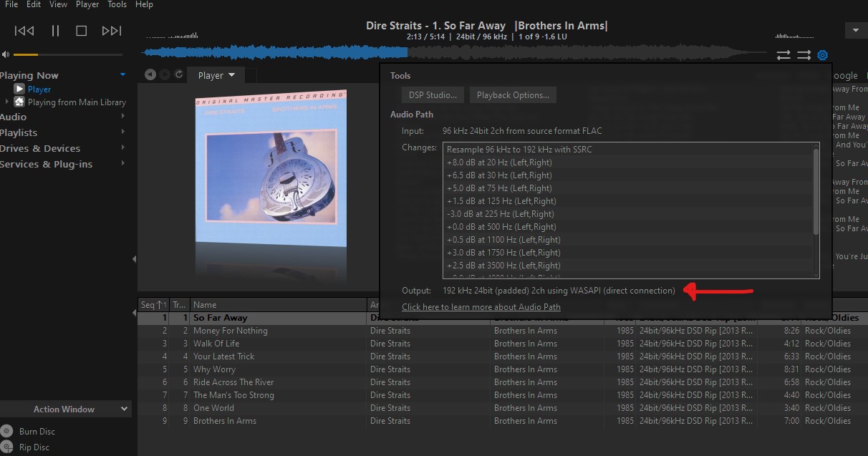Image resolution: width=868 pixels, height=456 pixels.
Task: Expand Services & Plug-ins section
Action: point(123,163)
